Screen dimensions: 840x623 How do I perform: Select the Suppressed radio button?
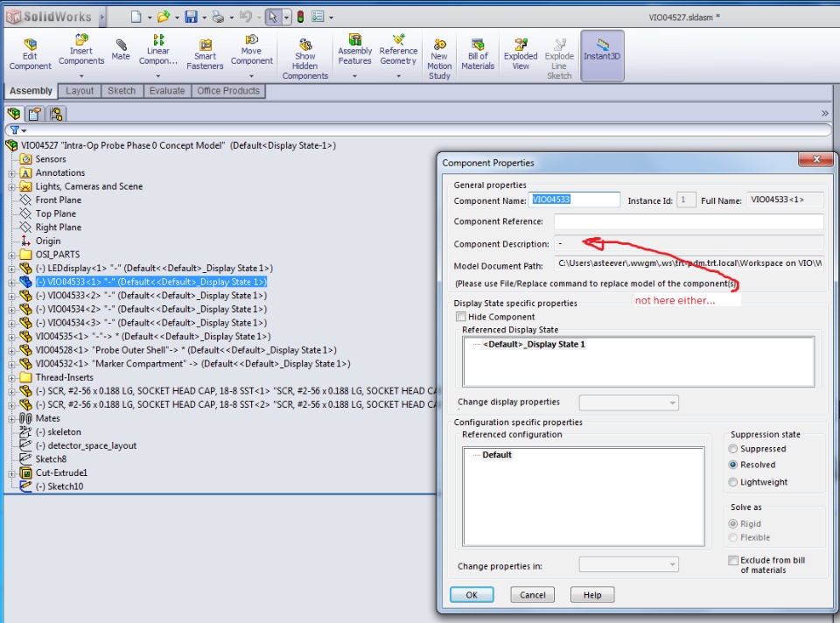coord(733,449)
